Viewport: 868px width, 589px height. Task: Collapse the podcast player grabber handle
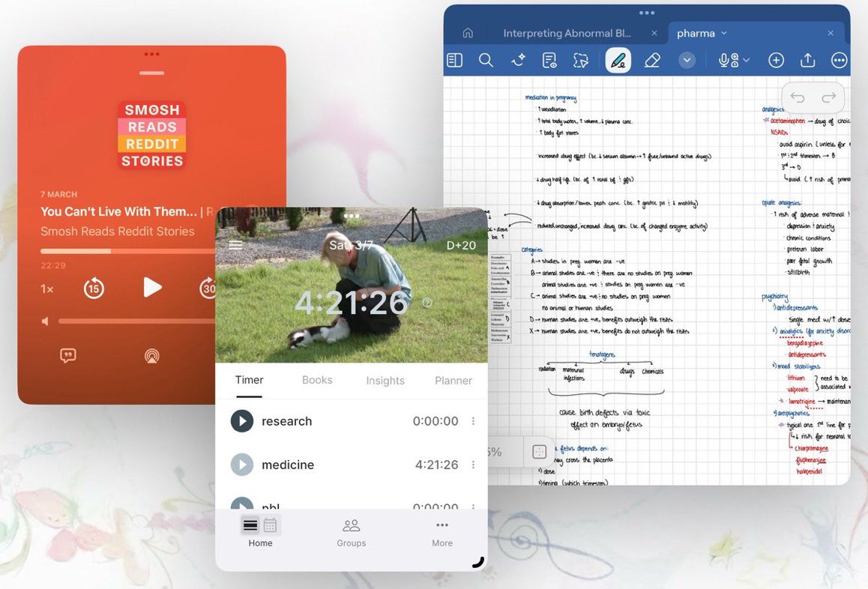click(151, 73)
